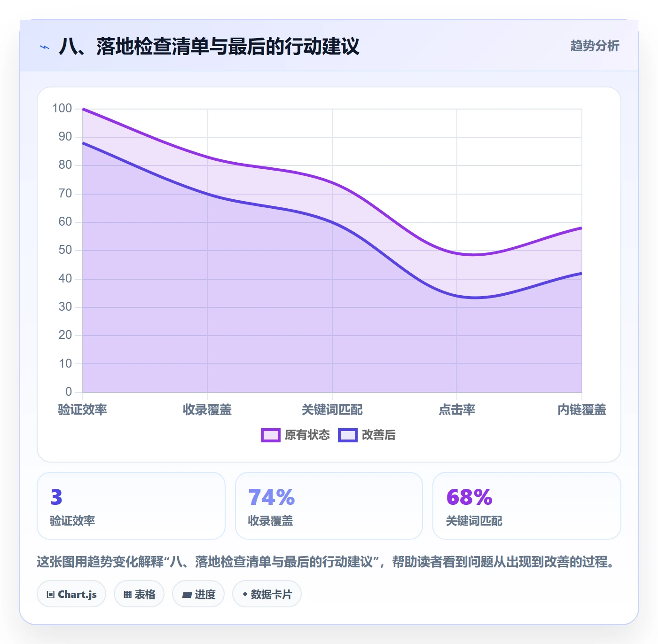Click the diamond icon in 数据卡片 tag

point(245,594)
